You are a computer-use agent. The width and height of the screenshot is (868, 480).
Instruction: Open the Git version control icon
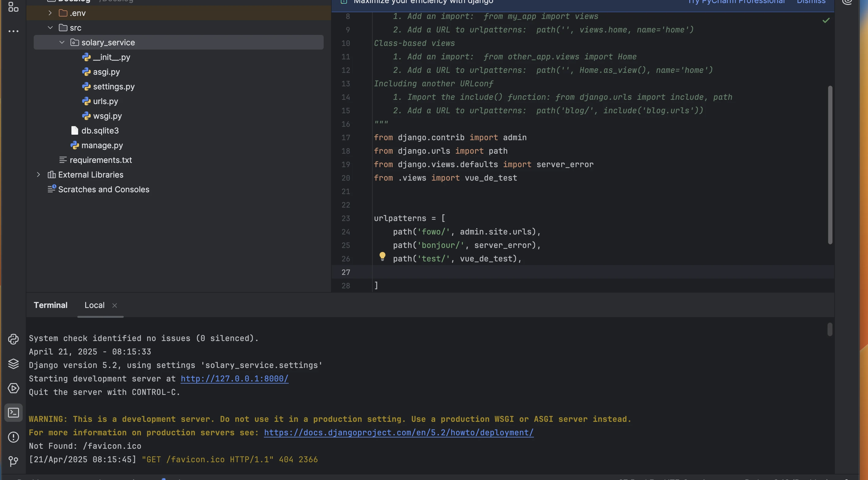[x=13, y=461]
